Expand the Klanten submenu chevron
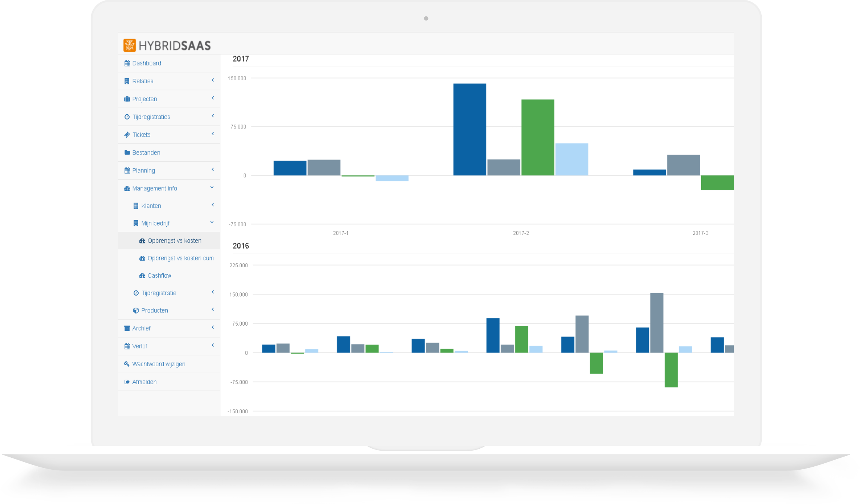This screenshot has height=504, width=860. click(x=213, y=205)
